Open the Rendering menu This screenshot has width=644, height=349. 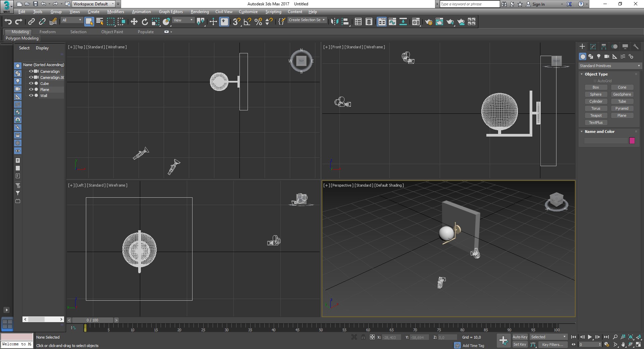tap(200, 12)
